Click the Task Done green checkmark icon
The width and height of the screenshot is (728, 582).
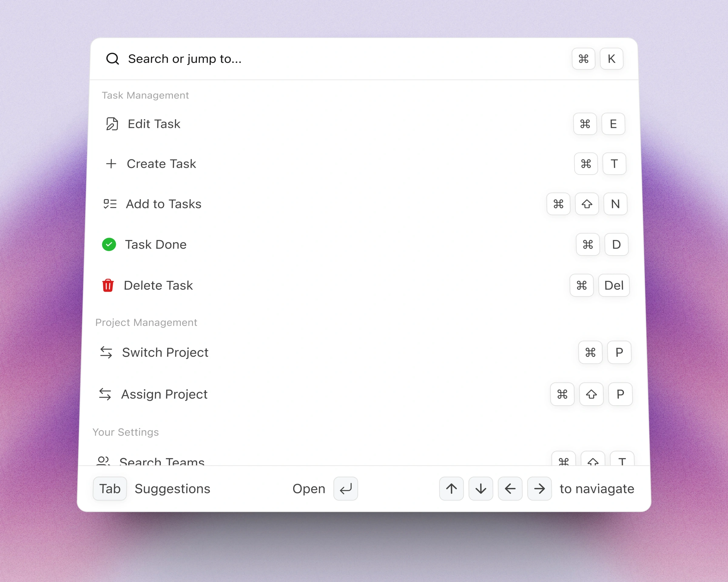(x=109, y=244)
